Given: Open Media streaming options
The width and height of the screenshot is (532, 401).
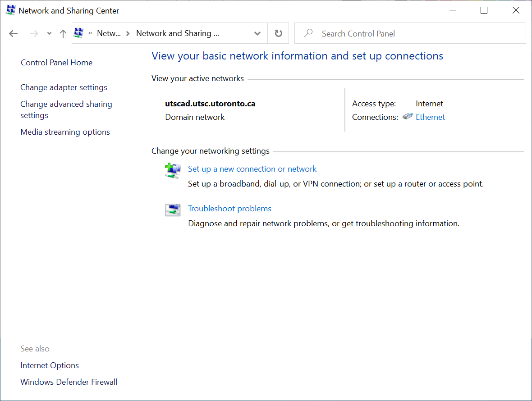Looking at the screenshot, I should (65, 132).
